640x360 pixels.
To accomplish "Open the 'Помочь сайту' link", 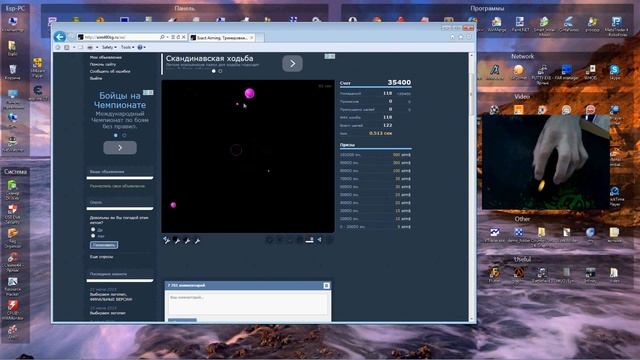I will pyautogui.click(x=102, y=64).
